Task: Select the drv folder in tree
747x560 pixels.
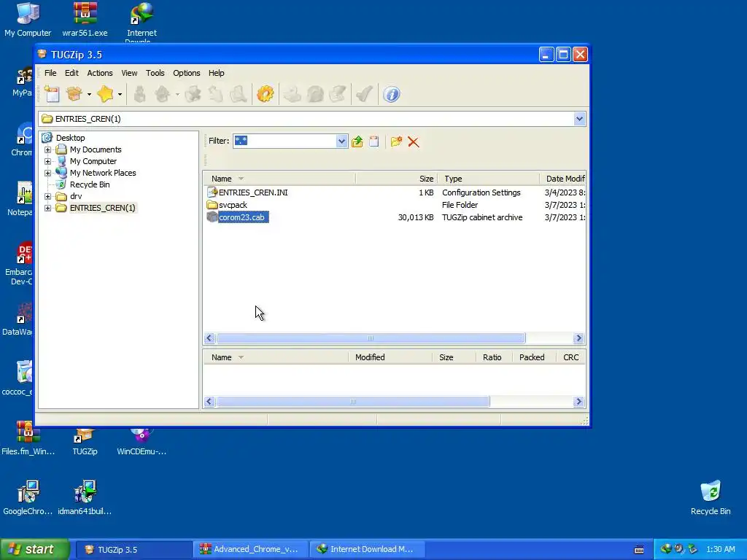Action: click(x=76, y=196)
